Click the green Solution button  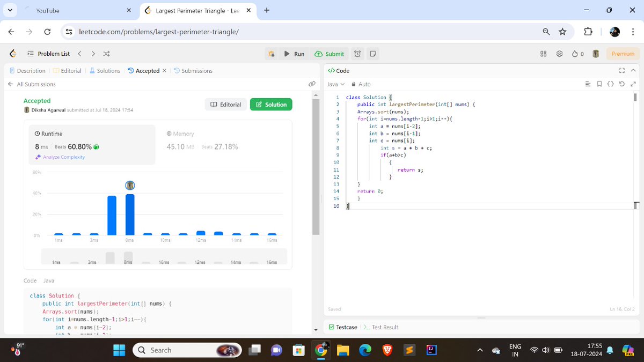tap(271, 105)
